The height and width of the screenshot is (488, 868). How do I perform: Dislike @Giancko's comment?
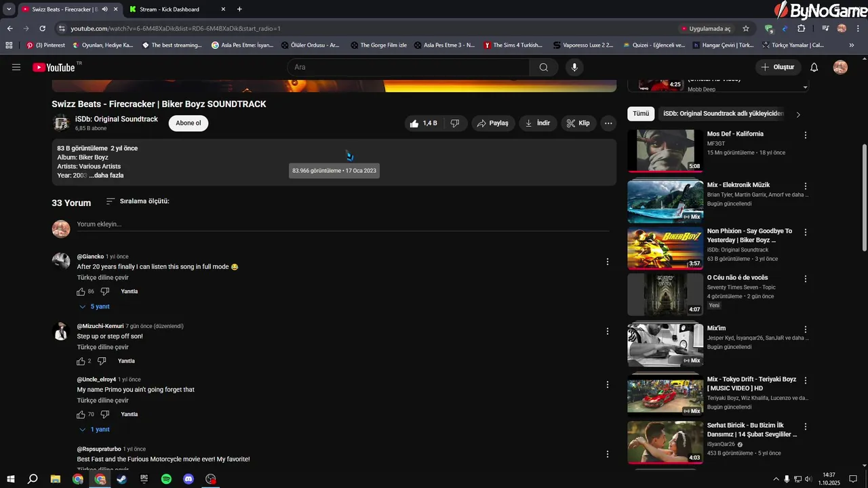click(x=105, y=291)
